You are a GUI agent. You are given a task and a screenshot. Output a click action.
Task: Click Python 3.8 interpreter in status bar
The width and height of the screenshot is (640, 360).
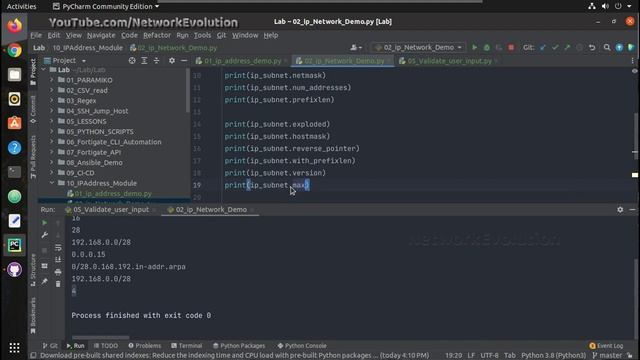[553, 356]
